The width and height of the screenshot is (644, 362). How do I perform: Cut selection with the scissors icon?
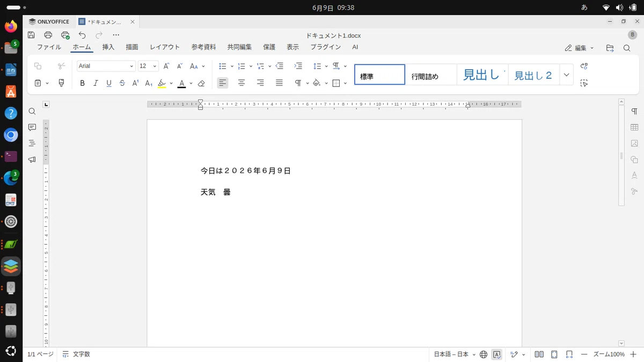[x=61, y=66]
